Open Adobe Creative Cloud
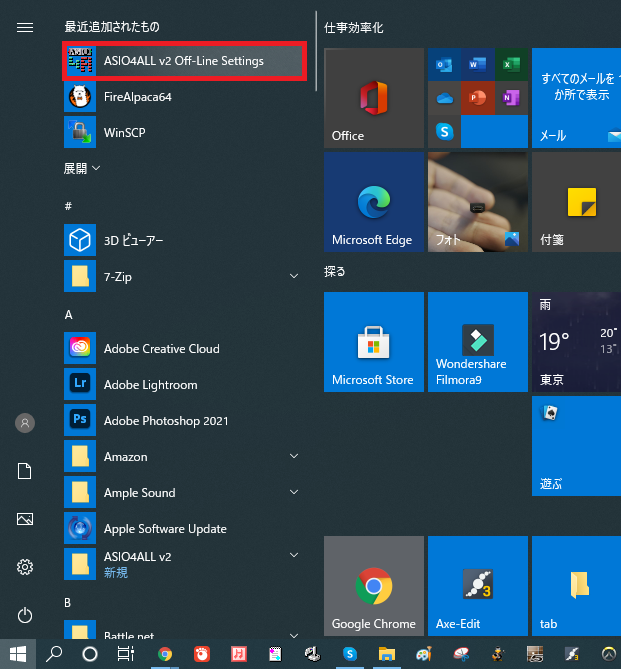Screen dimensions: 621x669 click(184, 348)
